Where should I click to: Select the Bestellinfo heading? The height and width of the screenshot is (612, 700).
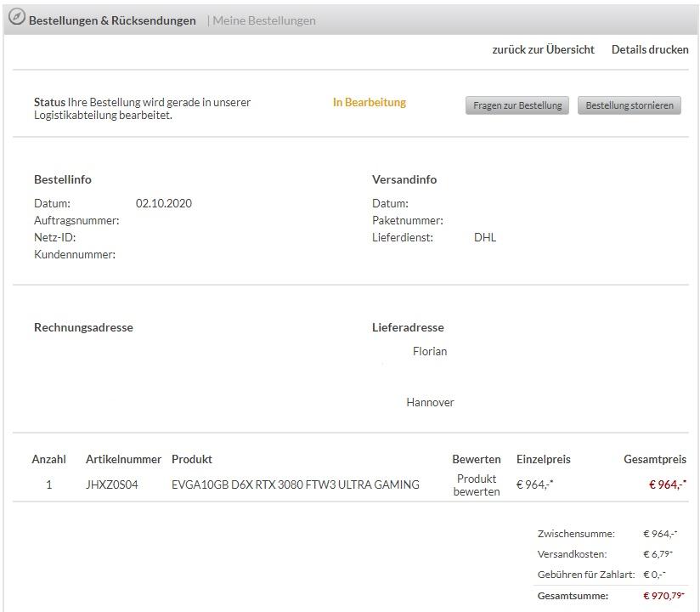[63, 179]
